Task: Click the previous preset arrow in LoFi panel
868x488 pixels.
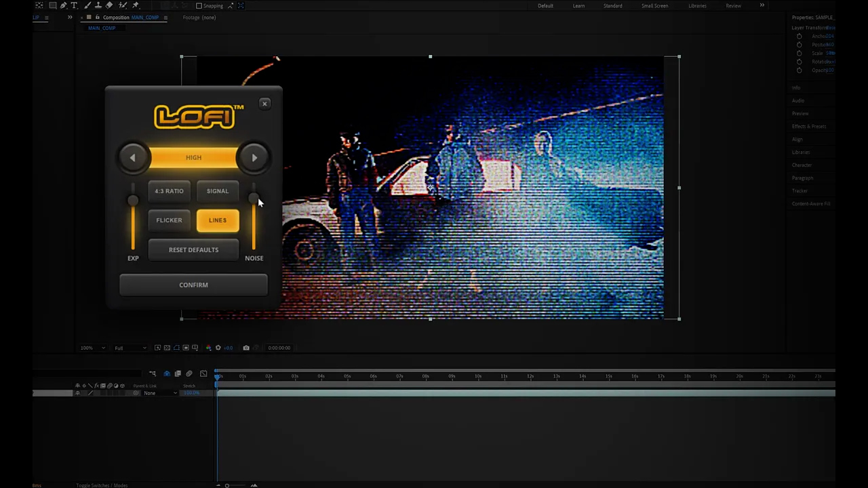Action: point(132,158)
